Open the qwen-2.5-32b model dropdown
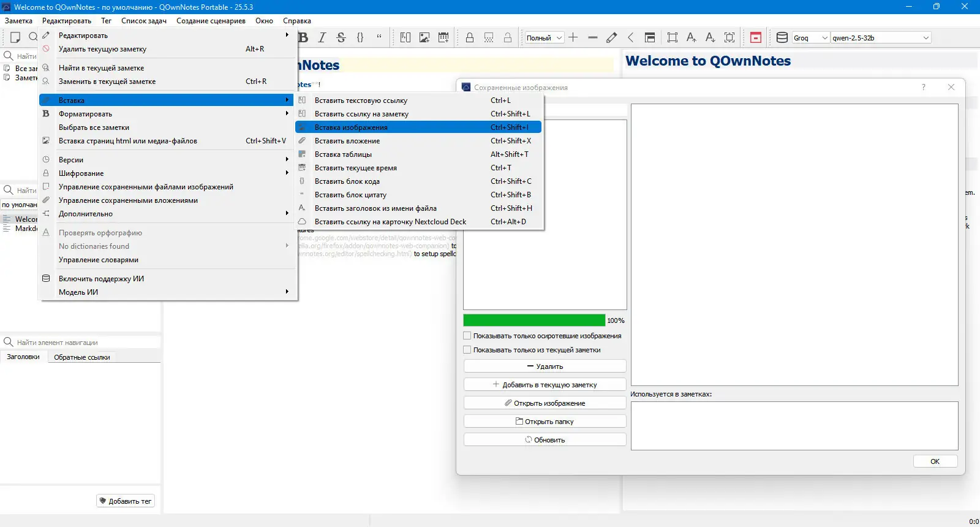The height and width of the screenshot is (527, 980). coord(881,38)
